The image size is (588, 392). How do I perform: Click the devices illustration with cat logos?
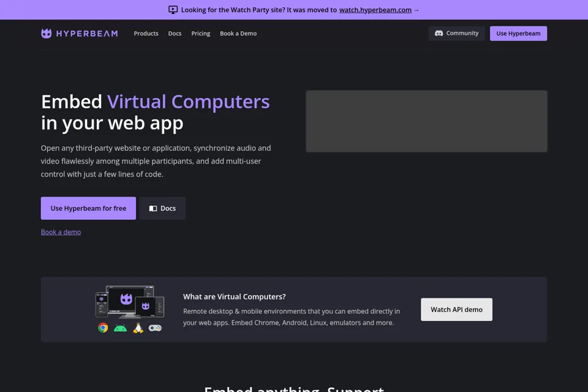130,301
